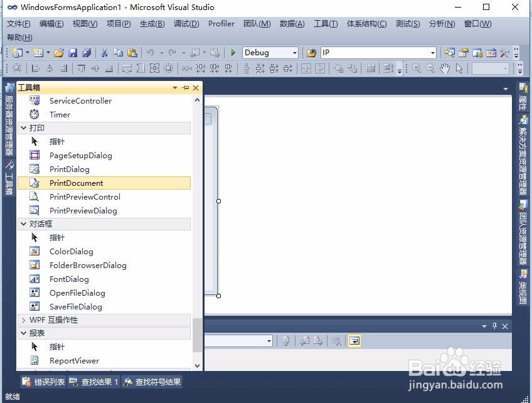Screen dimensions: 532x403
Task: Click the Open File folder icon
Action: click(59, 53)
